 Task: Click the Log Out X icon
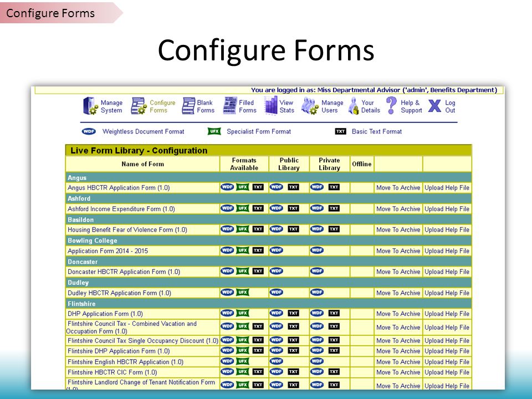pyautogui.click(x=434, y=106)
